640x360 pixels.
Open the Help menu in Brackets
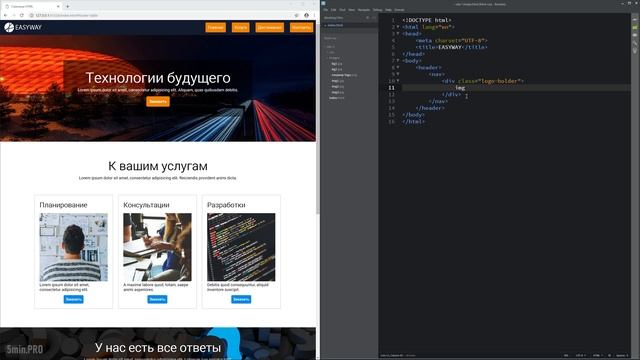click(x=388, y=10)
